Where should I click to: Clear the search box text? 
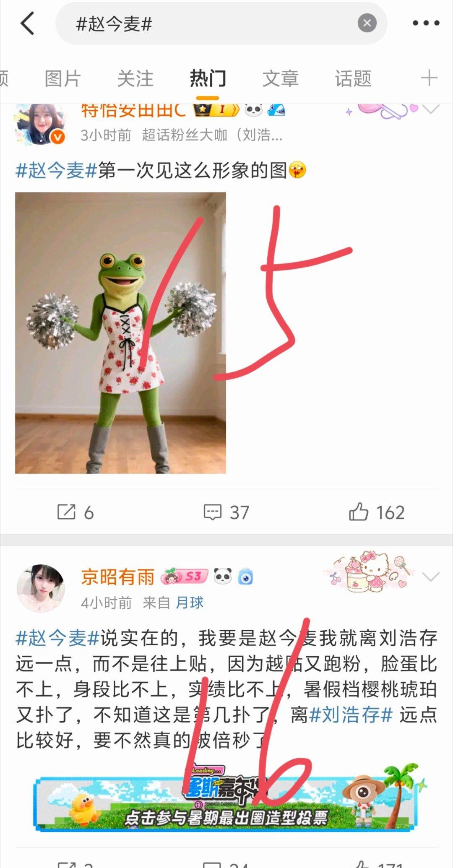coord(367,23)
